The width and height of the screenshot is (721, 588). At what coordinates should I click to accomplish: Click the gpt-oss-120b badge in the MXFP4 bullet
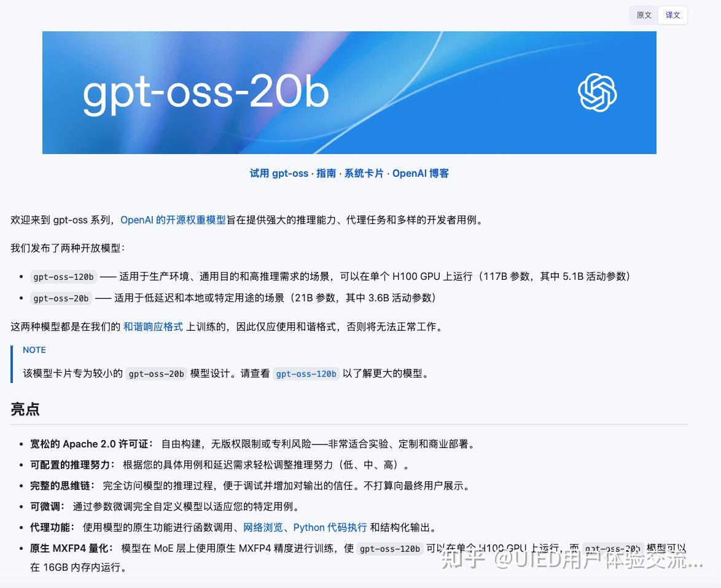coord(389,549)
